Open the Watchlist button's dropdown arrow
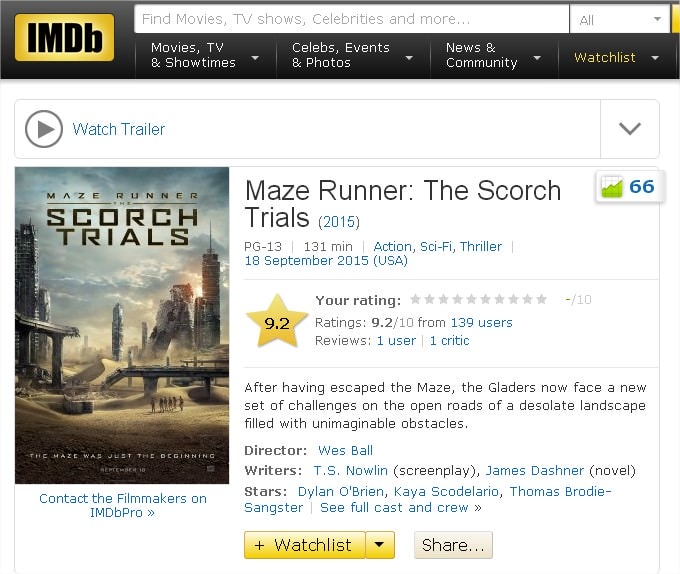The image size is (680, 574). [x=380, y=545]
